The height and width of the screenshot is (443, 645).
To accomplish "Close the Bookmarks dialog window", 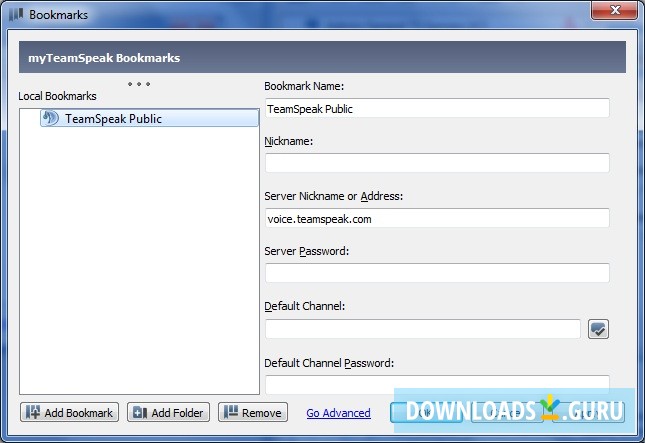I will tap(615, 9).
